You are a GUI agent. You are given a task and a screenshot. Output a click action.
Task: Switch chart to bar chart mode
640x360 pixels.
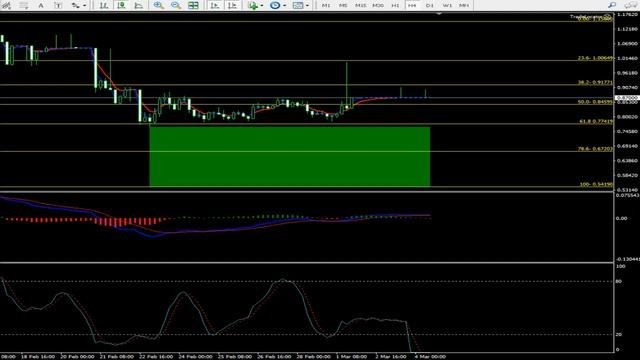[x=104, y=5]
